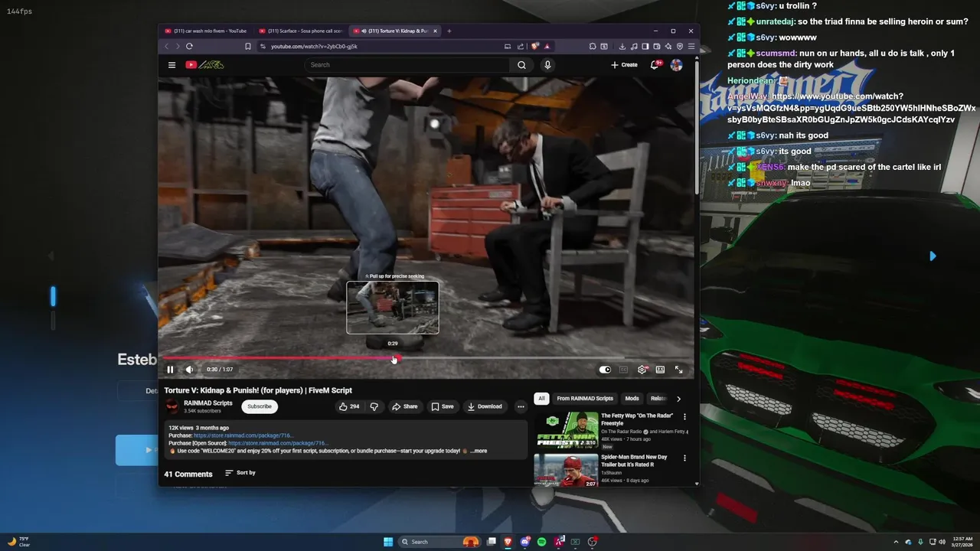Toggle subtitles CC button in the player
980x551 pixels.
pos(623,370)
